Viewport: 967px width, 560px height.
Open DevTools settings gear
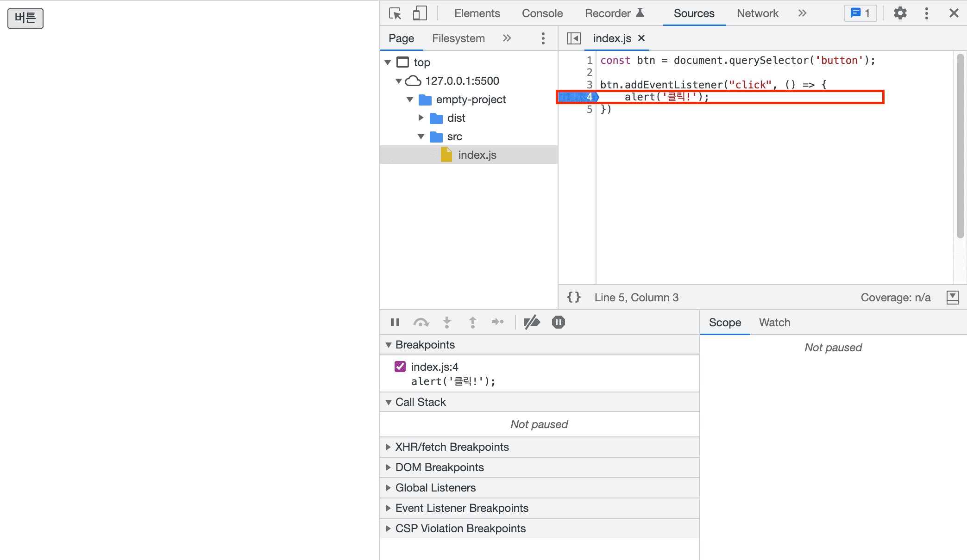tap(900, 13)
